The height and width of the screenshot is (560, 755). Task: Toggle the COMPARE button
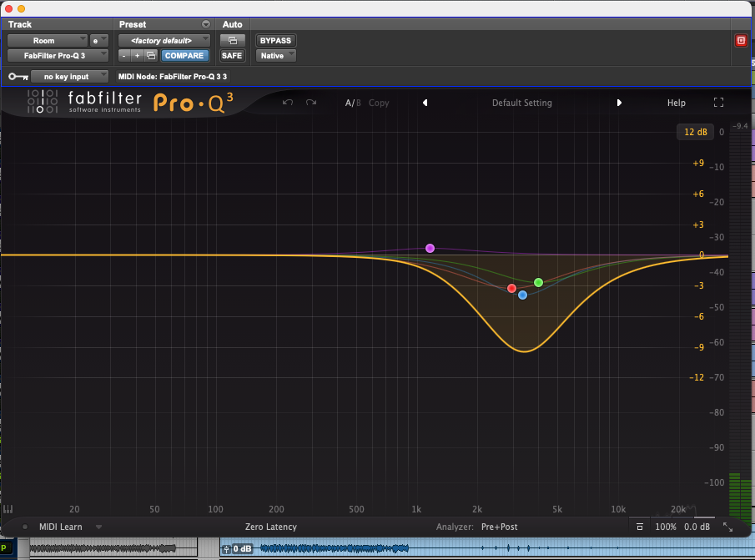click(184, 56)
